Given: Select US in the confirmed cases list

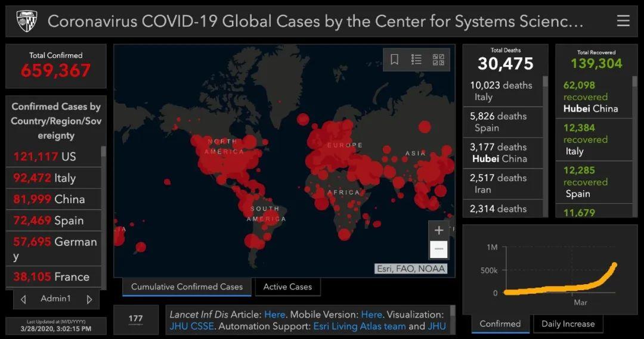Looking at the screenshot, I should pos(54,157).
